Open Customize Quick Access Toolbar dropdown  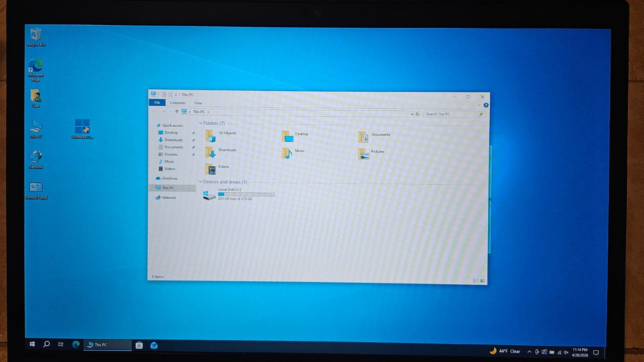[176, 95]
